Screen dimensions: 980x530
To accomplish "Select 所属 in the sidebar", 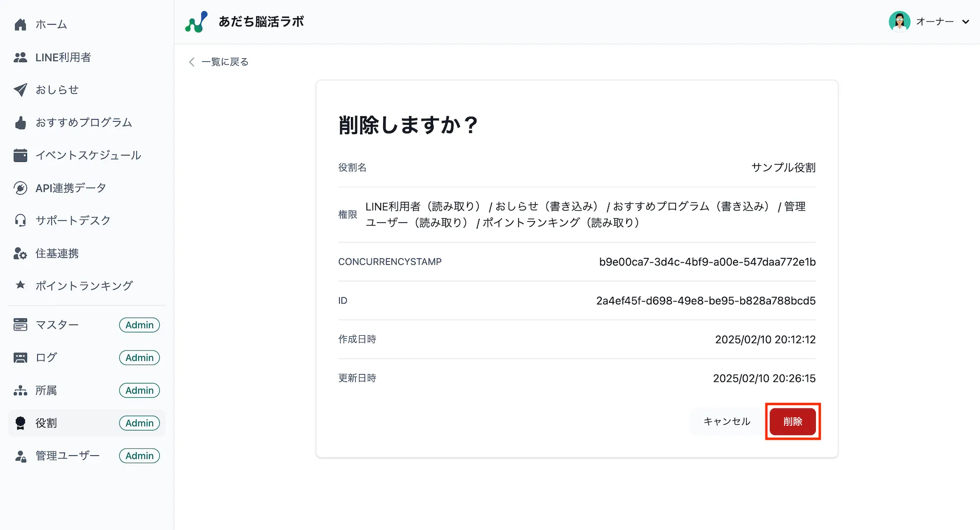I will (x=46, y=390).
